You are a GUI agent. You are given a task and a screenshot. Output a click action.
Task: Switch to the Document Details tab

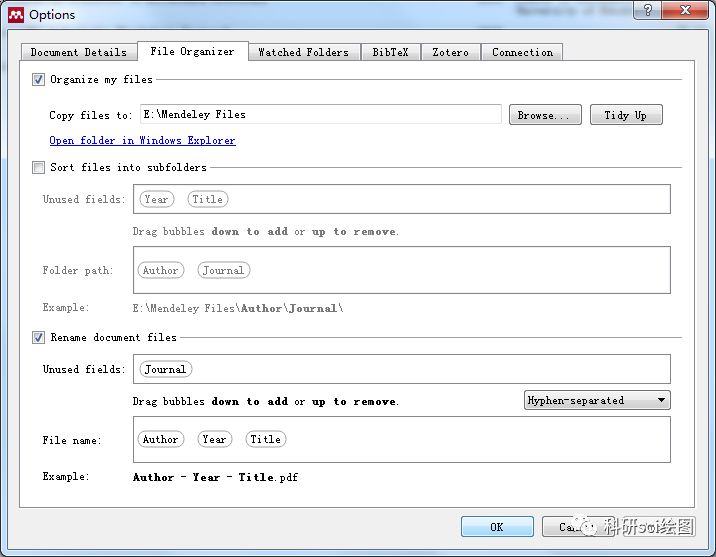point(79,52)
